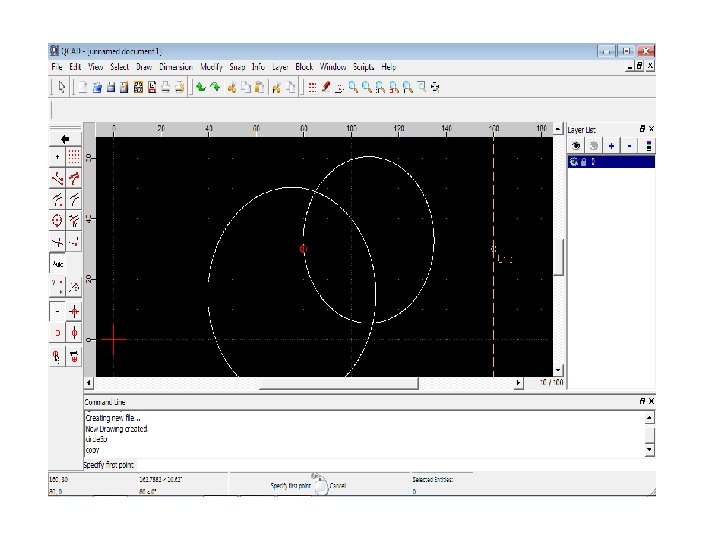Click the Redo arrow in toolbar
This screenshot has height=540, width=720.
[214, 87]
